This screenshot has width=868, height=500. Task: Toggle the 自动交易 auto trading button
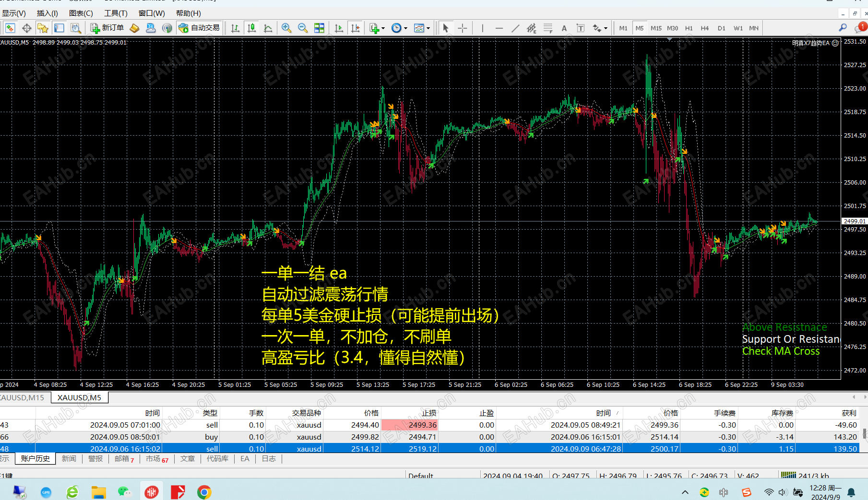click(199, 28)
